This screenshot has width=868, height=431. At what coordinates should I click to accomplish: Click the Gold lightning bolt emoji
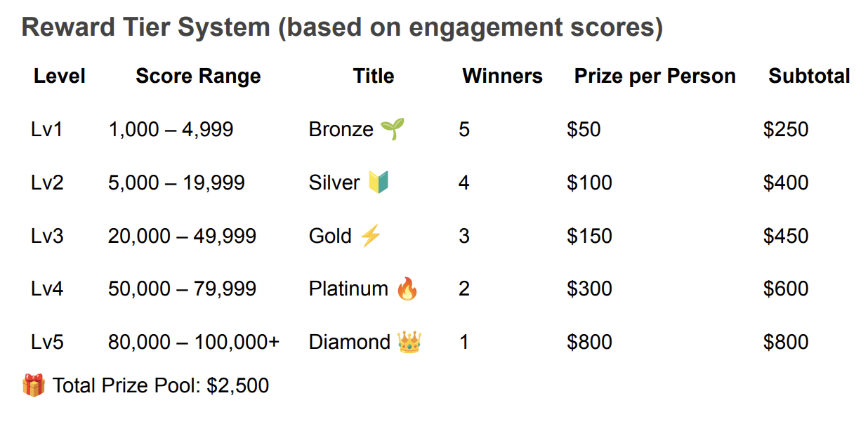[370, 236]
